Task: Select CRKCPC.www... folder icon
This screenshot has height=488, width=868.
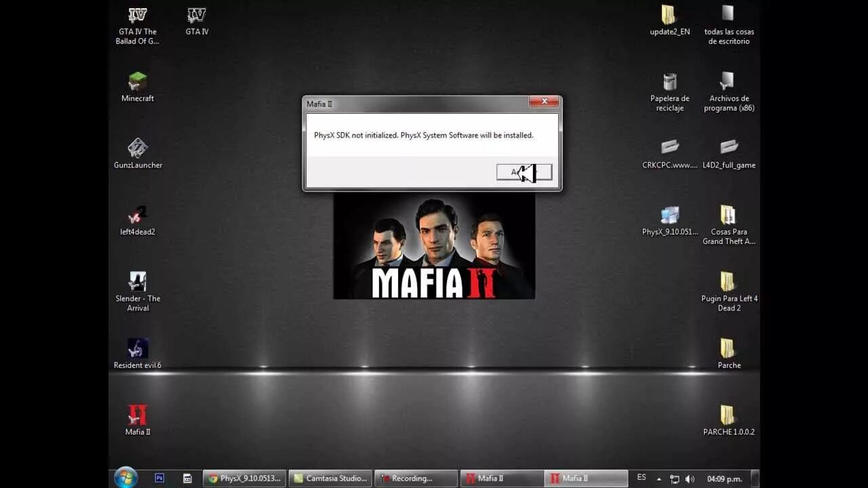Action: [669, 154]
